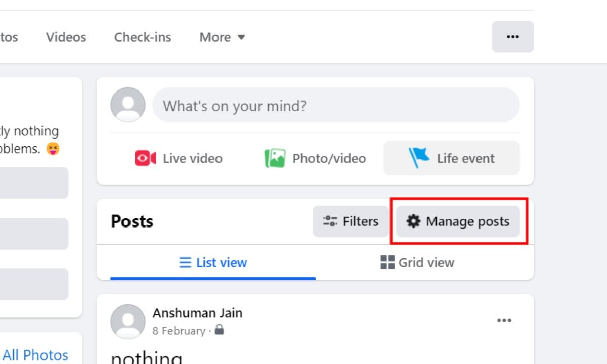Open the Filters icon in Posts section

329,221
